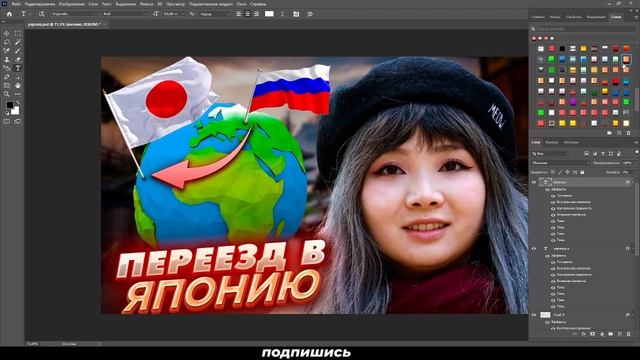Image resolution: width=640 pixels, height=360 pixels.
Task: Click the black foreground color swatch
Action: pyautogui.click(x=10, y=105)
